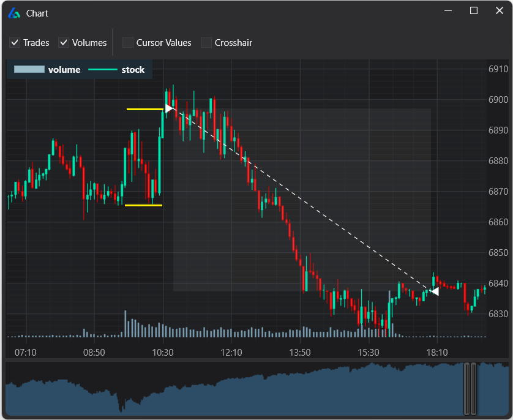Click the Trades checkmark icon
This screenshot has width=513, height=420.
14,42
